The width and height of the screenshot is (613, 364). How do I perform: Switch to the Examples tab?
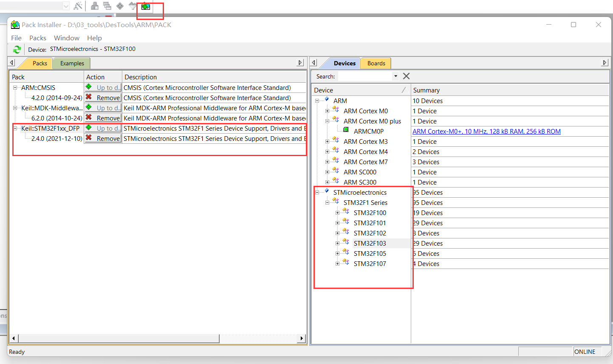(72, 63)
